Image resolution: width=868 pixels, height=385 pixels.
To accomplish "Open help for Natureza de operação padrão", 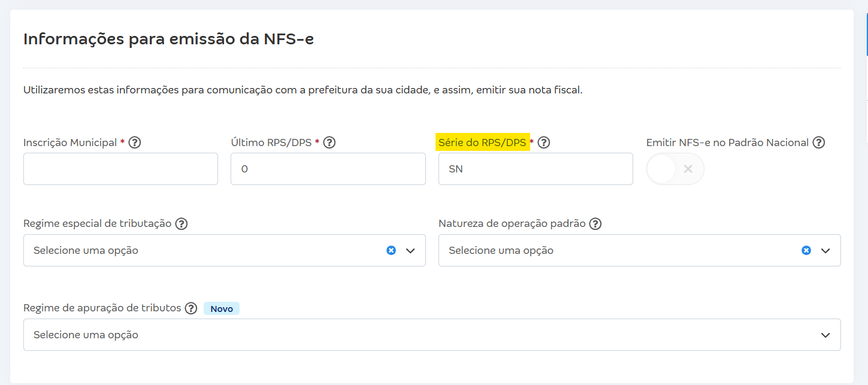I will 595,223.
